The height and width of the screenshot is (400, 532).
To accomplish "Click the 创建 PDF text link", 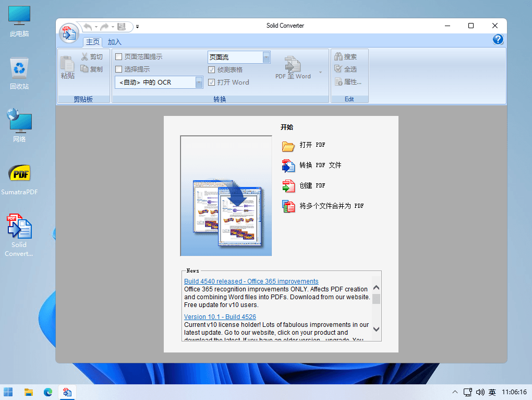I will click(x=312, y=185).
